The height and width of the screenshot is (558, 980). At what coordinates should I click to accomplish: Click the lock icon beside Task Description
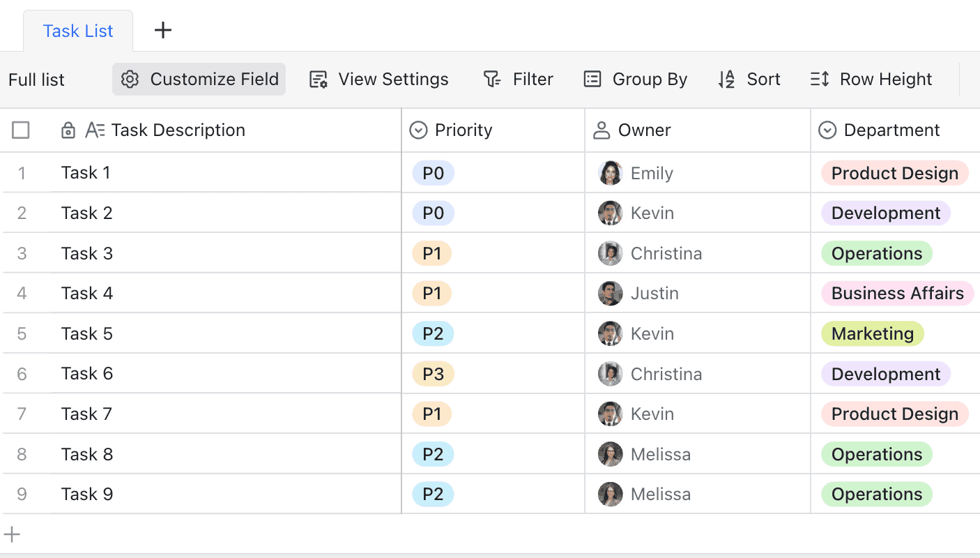[x=68, y=130]
